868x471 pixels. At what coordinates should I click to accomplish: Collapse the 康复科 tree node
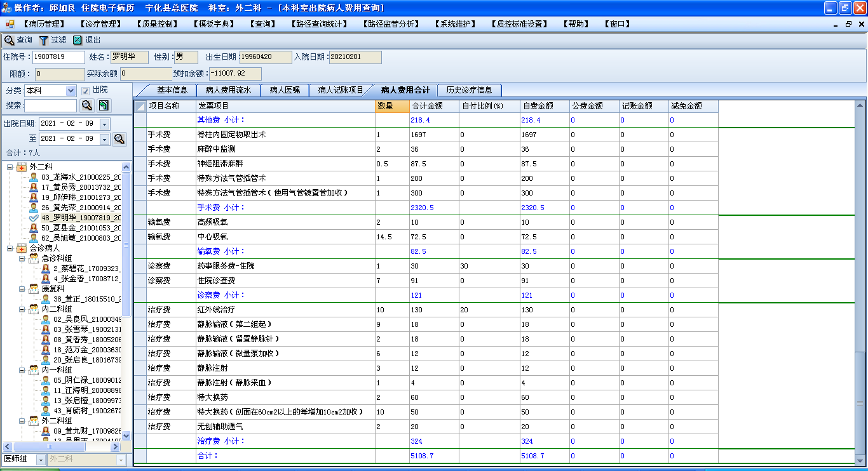coord(22,289)
